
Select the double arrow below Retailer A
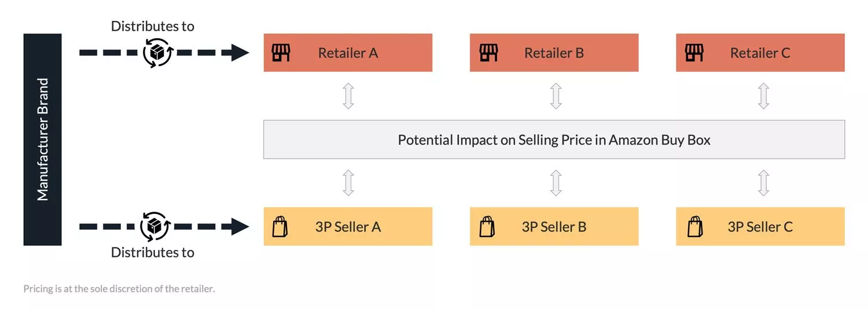[x=348, y=96]
